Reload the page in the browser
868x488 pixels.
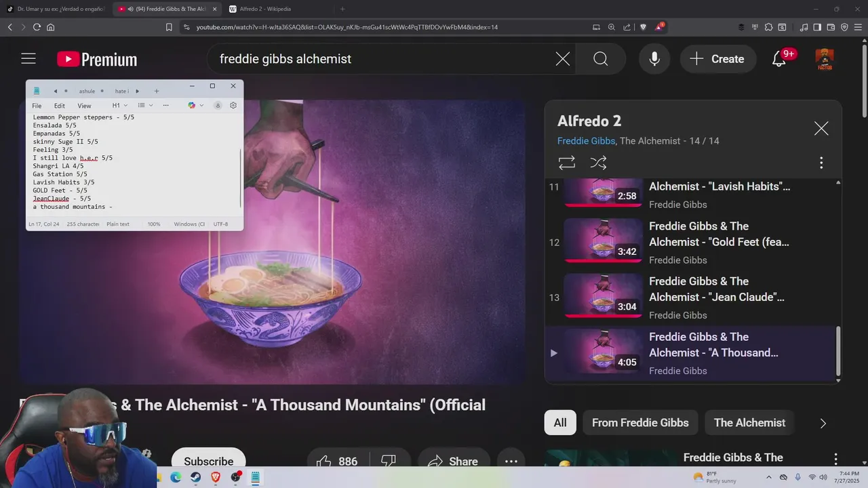[37, 27]
